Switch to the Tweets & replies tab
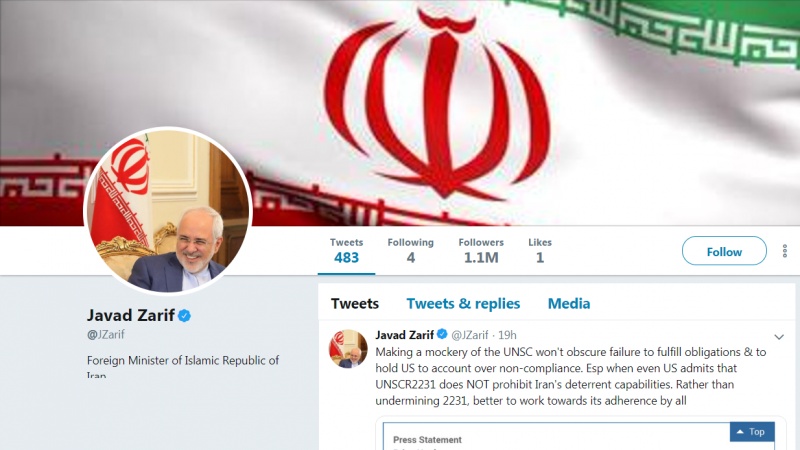800x450 pixels. tap(463, 304)
